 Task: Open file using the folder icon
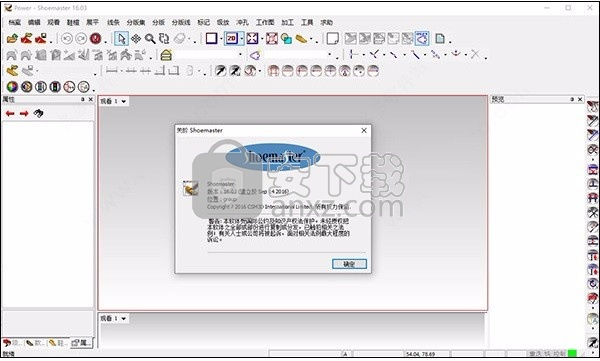12,38
